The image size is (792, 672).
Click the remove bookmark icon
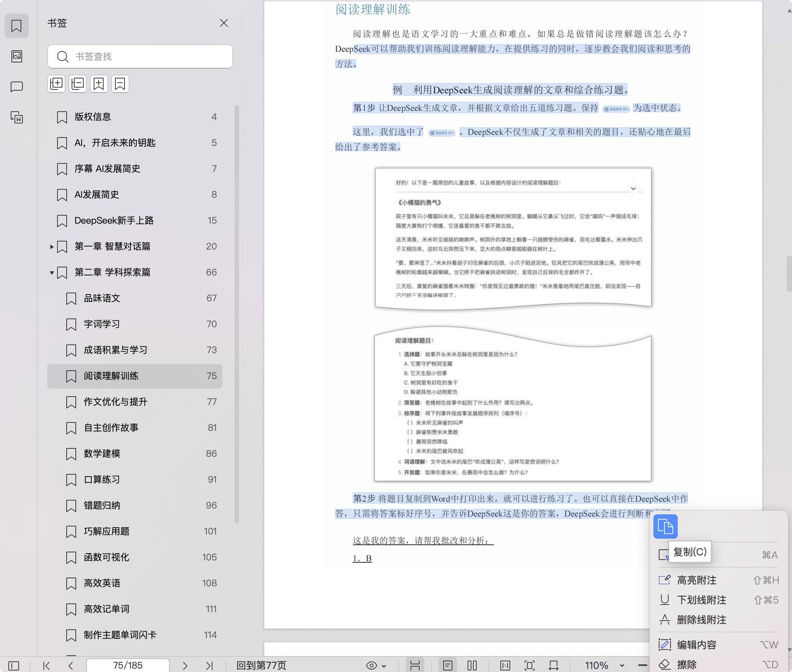[x=120, y=84]
